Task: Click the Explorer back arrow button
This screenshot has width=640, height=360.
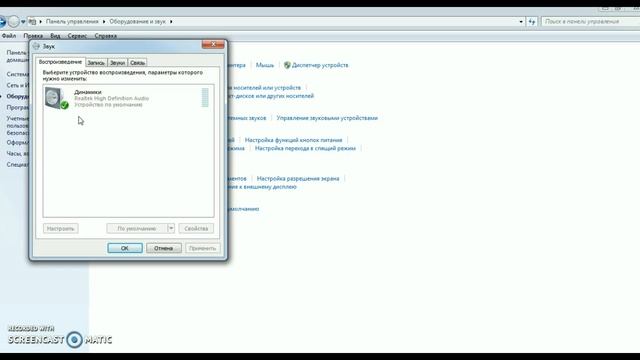Action: (2, 21)
